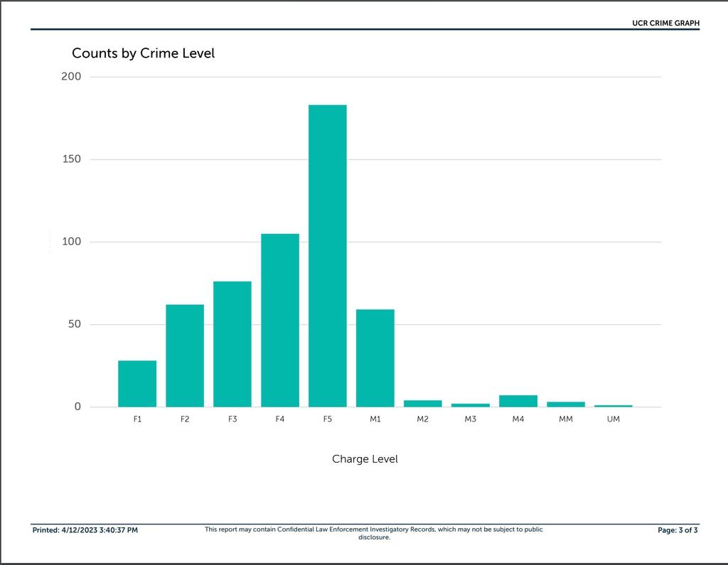
Task: Click the 'Charge Level' axis title
Action: (365, 459)
